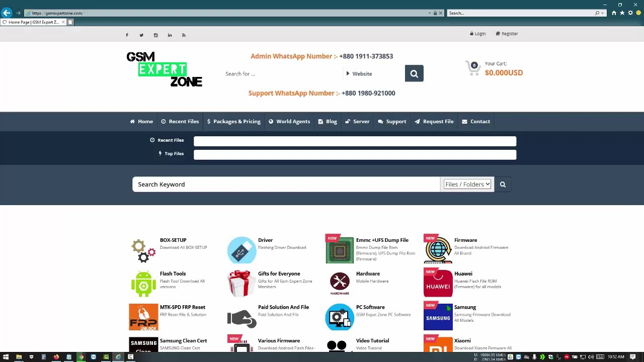Click the Flash Tools android icon

(x=143, y=284)
